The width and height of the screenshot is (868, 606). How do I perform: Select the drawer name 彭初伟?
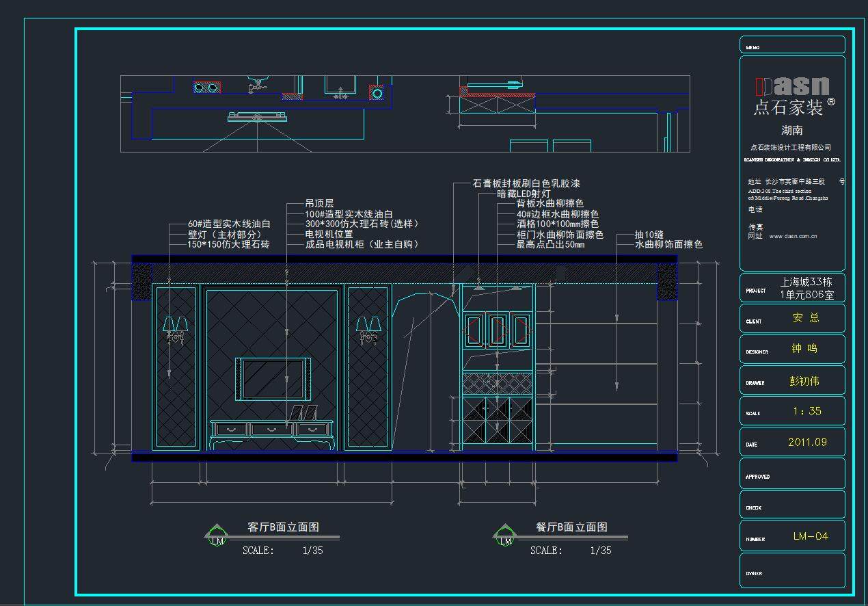point(804,381)
